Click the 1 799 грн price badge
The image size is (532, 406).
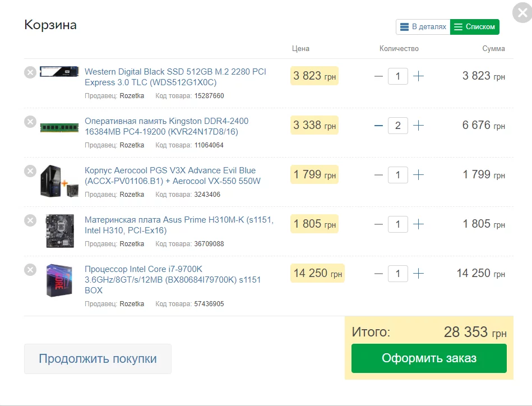[314, 174]
